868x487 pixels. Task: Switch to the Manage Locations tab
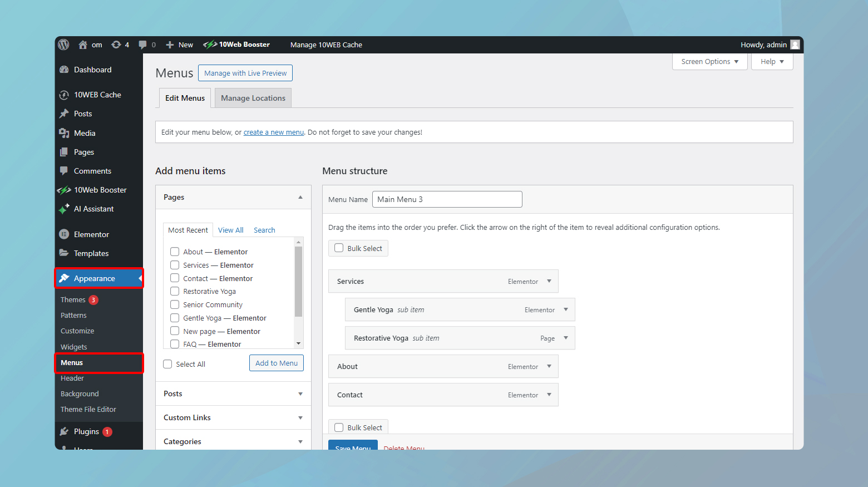point(253,98)
